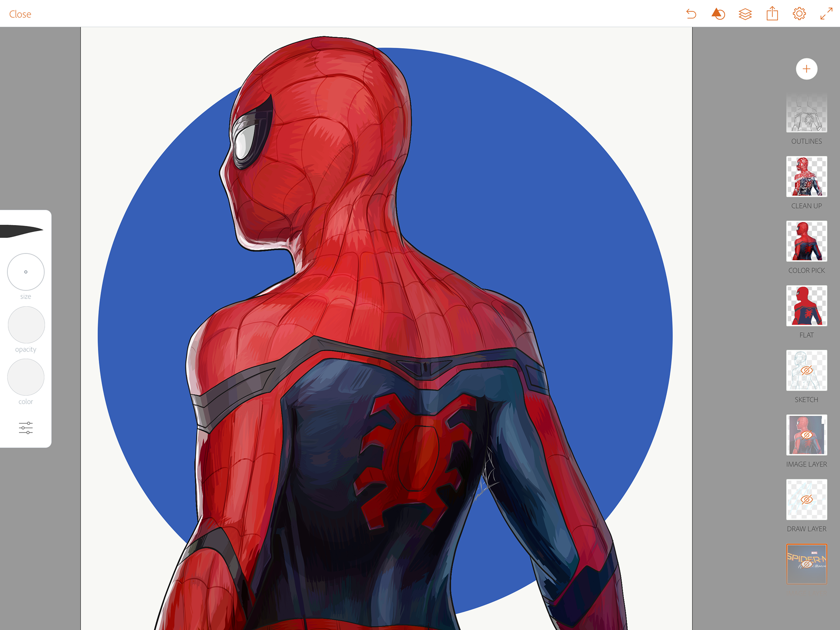Tap the undo arrow icon
The width and height of the screenshot is (840, 630).
691,14
